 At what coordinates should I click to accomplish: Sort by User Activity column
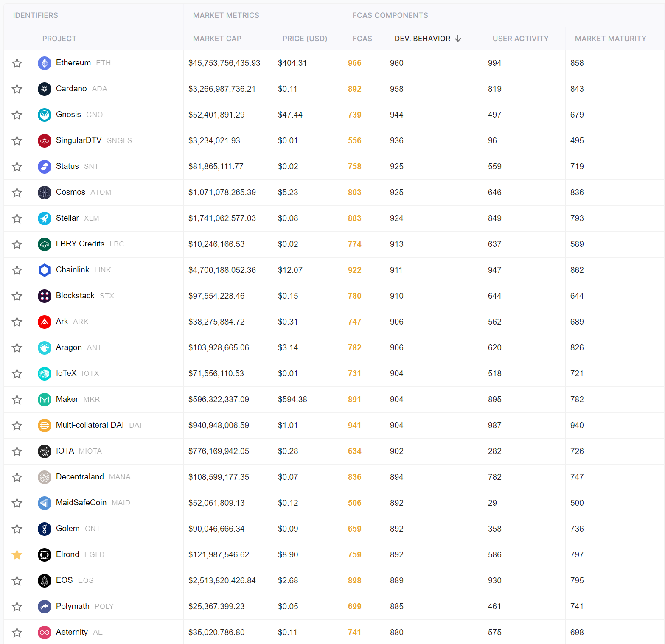(521, 39)
